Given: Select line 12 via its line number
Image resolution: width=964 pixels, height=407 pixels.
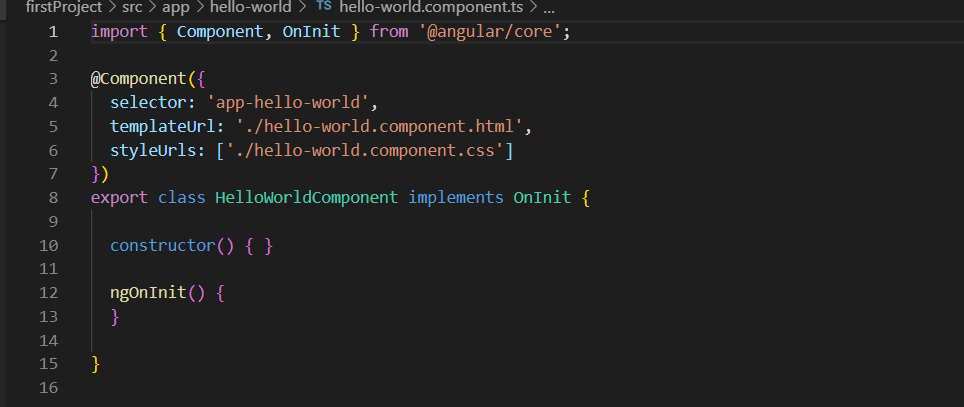Looking at the screenshot, I should point(48,293).
